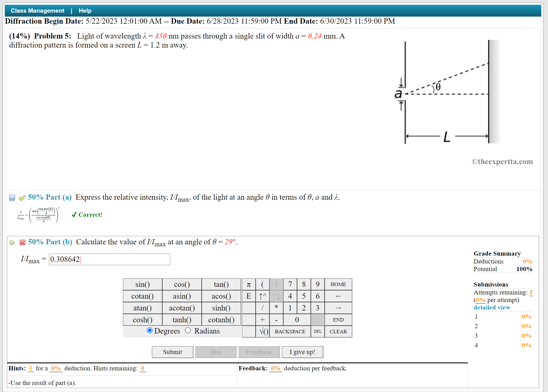Click the left arrow cursor key on keypad
This screenshot has height=392, width=548.
point(338,296)
